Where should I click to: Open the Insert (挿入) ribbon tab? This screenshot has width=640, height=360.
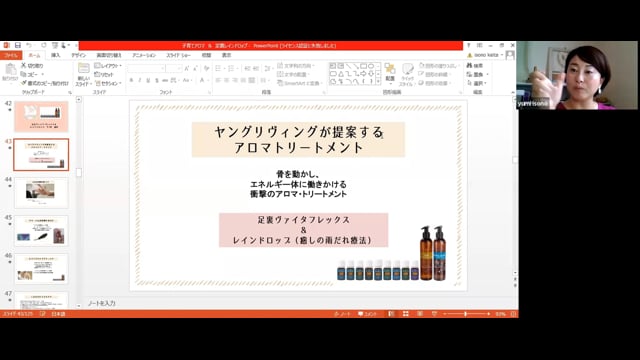[56, 55]
